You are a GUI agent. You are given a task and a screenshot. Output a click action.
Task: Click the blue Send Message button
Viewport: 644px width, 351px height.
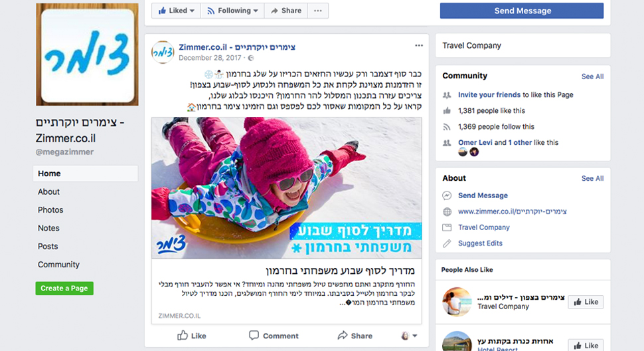[522, 11]
